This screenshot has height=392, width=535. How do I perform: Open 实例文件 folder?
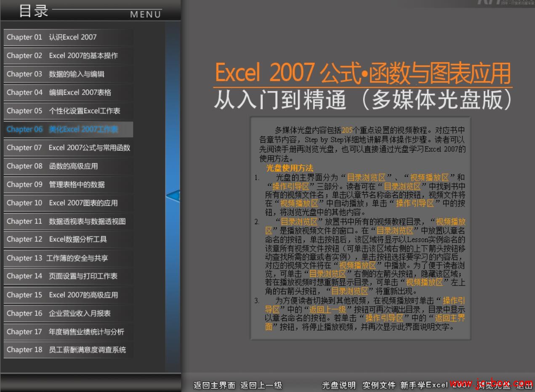click(x=379, y=385)
